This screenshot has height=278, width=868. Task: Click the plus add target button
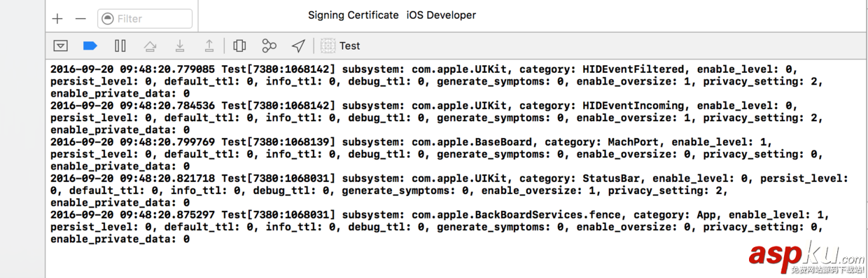(x=58, y=19)
